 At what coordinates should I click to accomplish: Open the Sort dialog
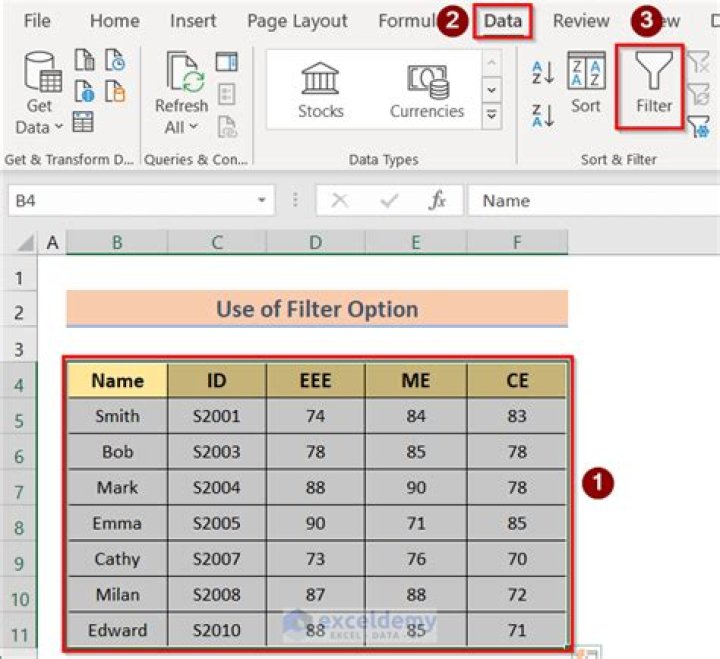click(x=586, y=83)
